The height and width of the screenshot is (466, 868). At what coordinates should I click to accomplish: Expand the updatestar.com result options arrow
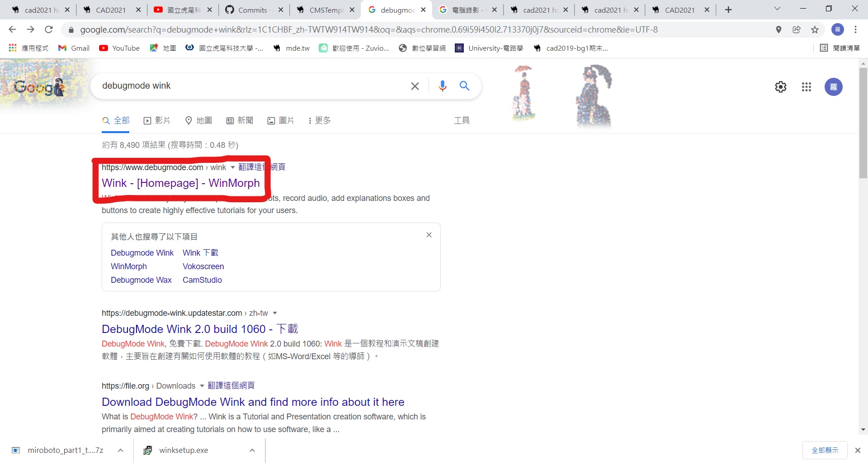274,313
